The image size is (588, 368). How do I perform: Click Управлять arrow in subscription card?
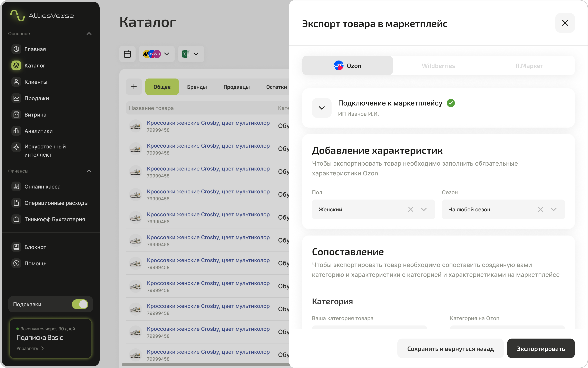point(42,348)
